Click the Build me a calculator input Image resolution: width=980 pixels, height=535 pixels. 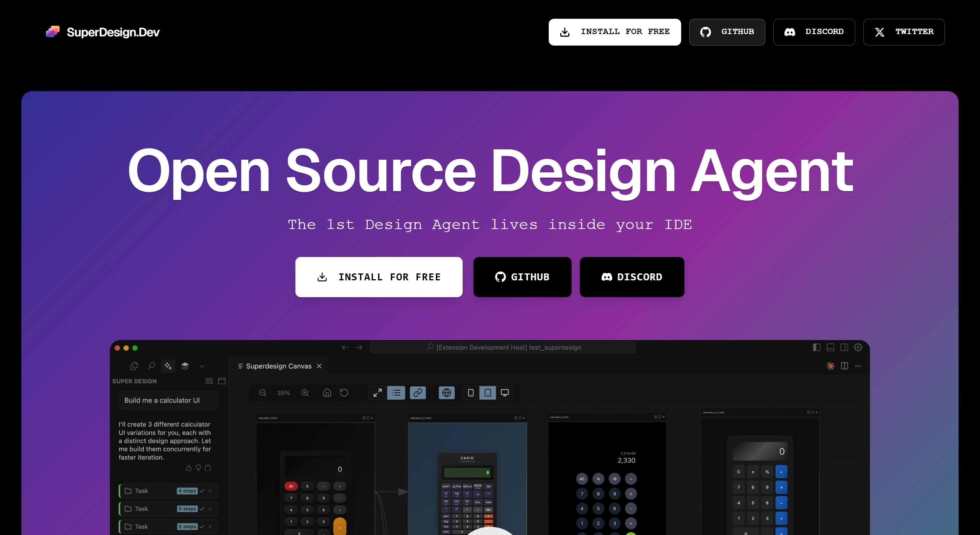click(168, 400)
